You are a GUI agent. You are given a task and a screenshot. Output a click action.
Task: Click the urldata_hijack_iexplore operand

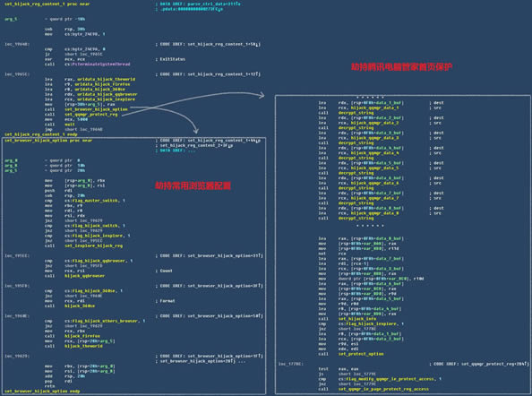click(106, 99)
